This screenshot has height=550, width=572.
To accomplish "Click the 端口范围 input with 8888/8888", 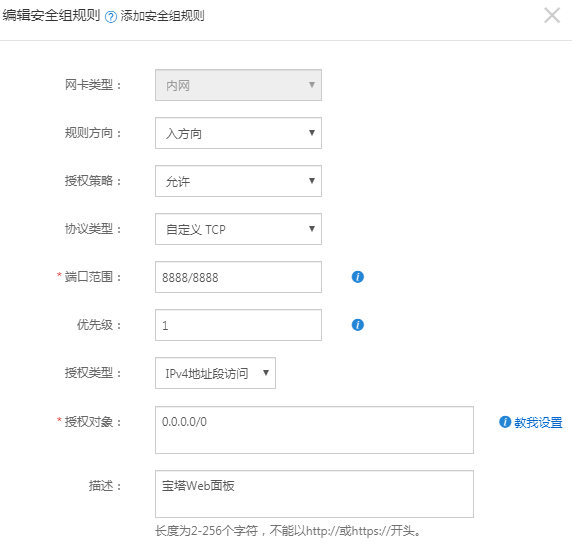I will 238,277.
